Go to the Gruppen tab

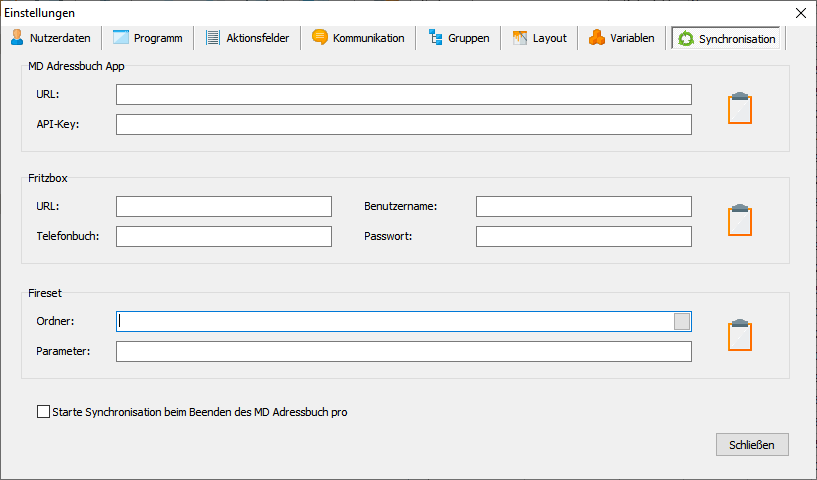coord(459,39)
